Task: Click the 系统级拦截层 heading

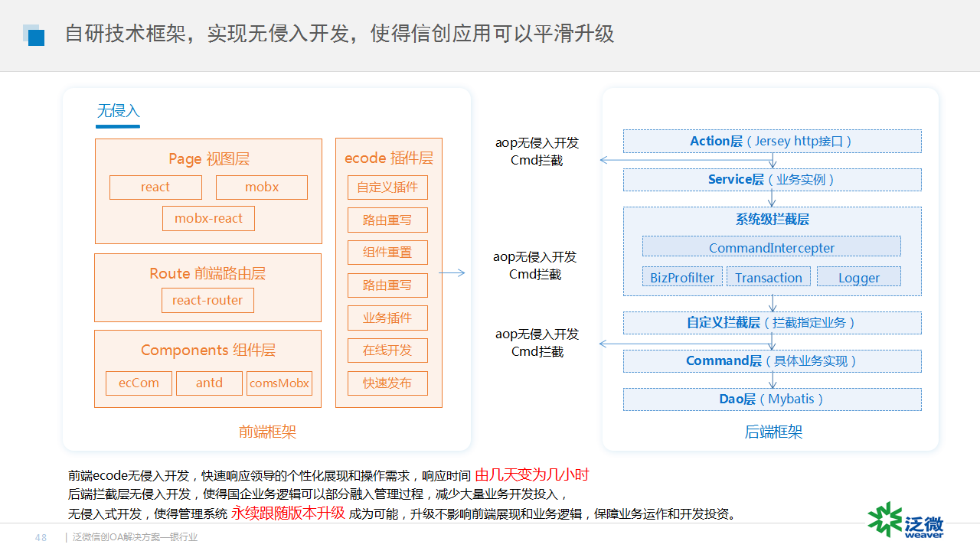Action: coord(773,220)
